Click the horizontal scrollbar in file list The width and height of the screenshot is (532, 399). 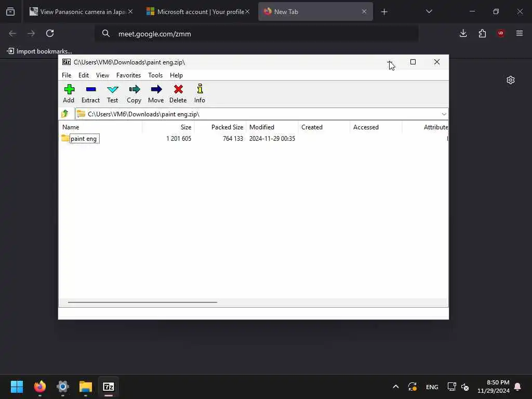142,302
